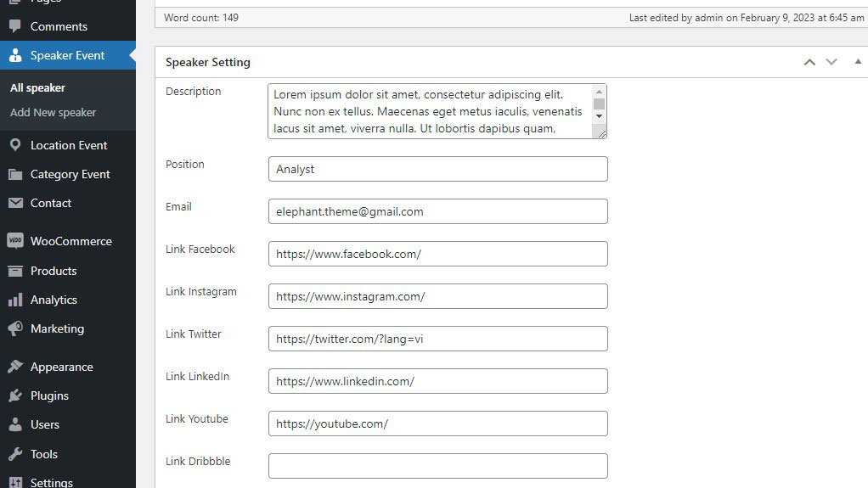This screenshot has height=488, width=868.
Task: Open the Appearance menu
Action: coord(61,367)
